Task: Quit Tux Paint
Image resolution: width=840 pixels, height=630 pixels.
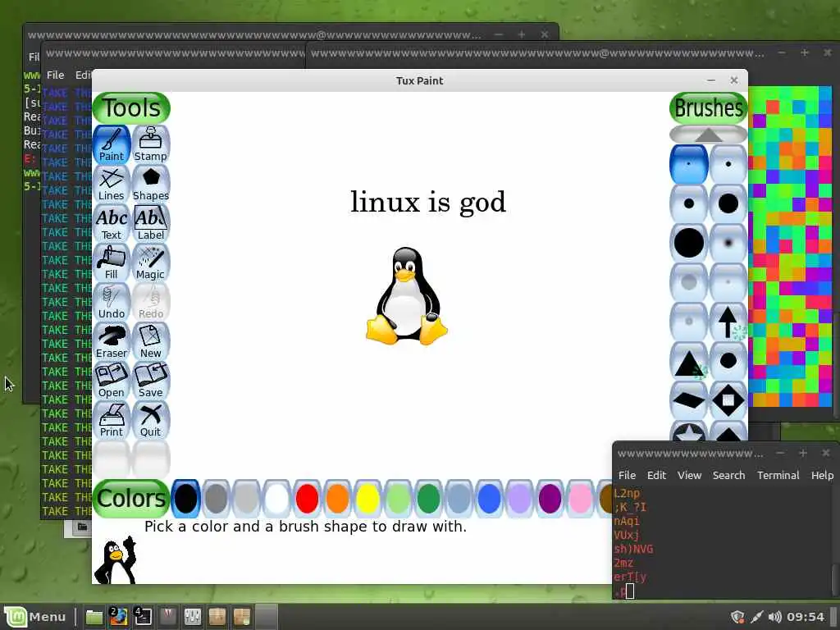Action: 151,421
